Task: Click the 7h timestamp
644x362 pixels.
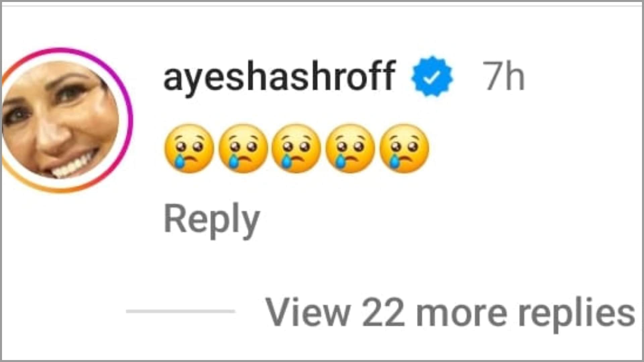Action: [x=503, y=76]
